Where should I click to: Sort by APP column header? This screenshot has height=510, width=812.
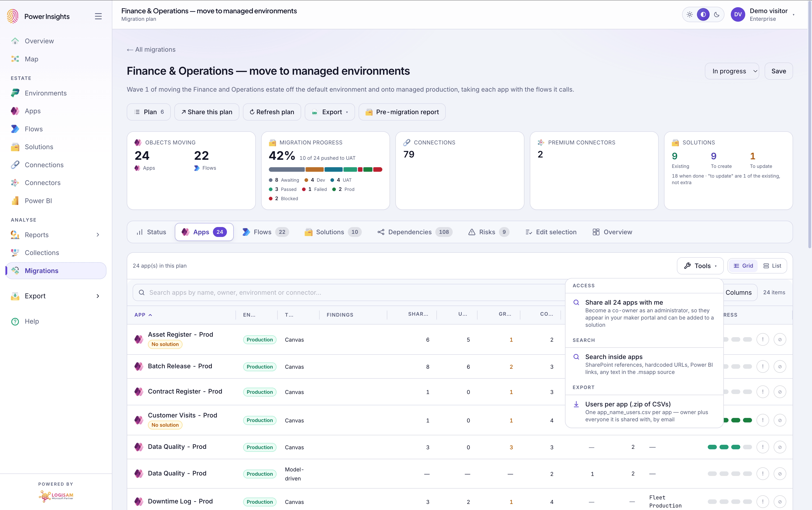coord(143,315)
